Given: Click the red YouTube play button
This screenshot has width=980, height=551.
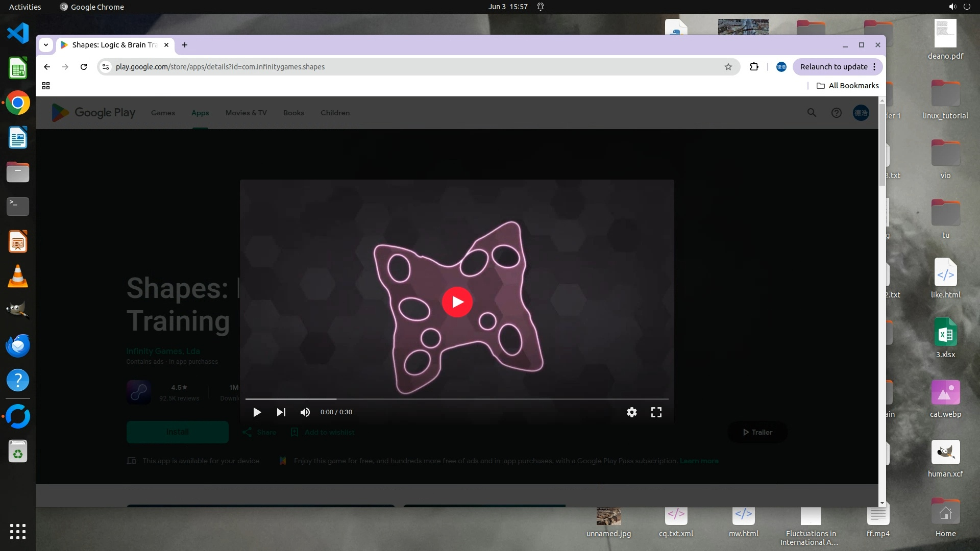Looking at the screenshot, I should coord(457,302).
